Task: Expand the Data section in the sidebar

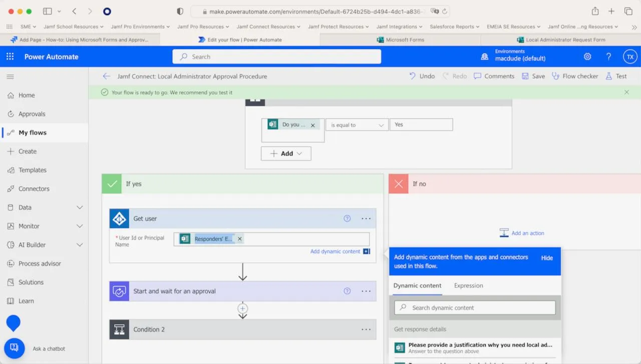Action: (80, 207)
